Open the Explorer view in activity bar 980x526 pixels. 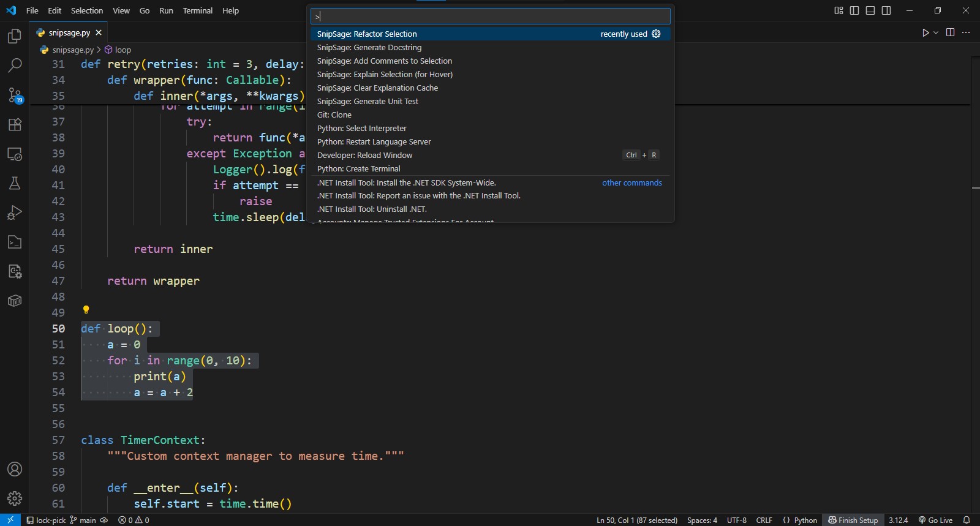[x=15, y=36]
